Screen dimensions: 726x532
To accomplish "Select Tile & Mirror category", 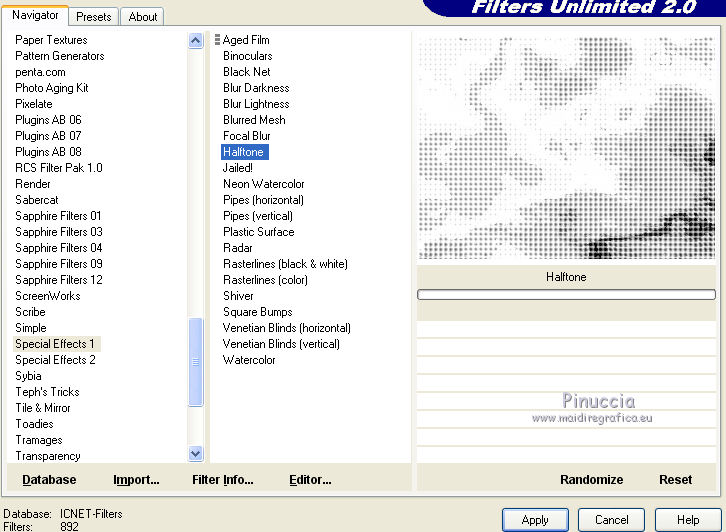I will coord(43,408).
